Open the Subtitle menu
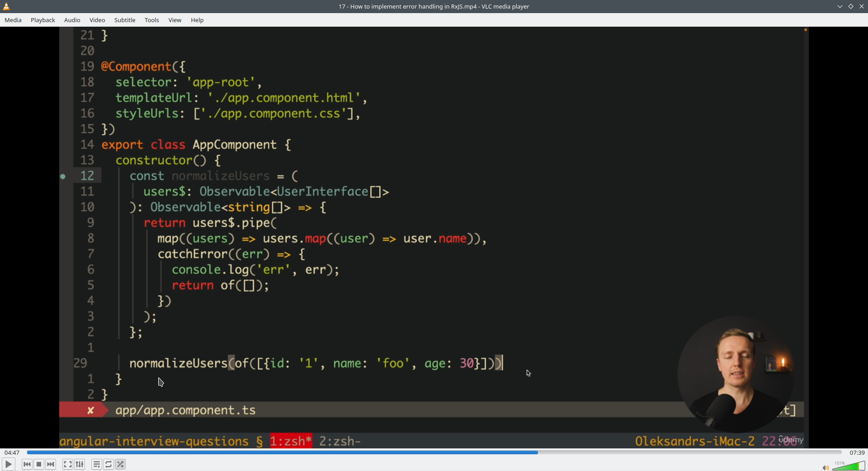868x471 pixels. pos(125,20)
